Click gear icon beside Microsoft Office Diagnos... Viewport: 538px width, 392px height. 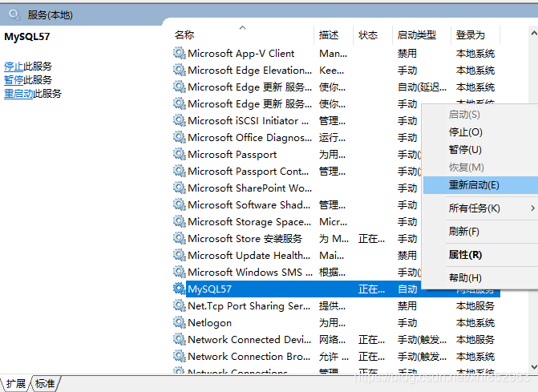pos(179,137)
